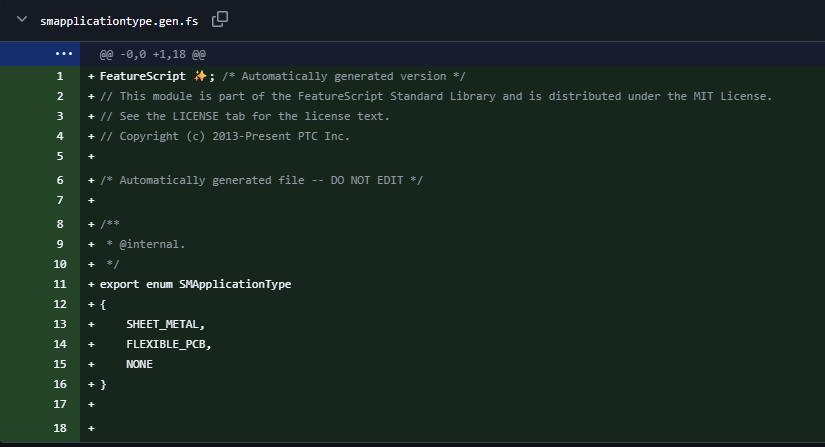The height and width of the screenshot is (447, 825).
Task: Expand hidden lines with the ellipsis button
Action: coord(64,54)
